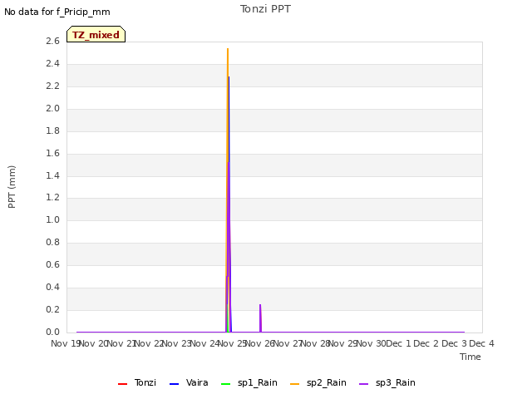Click the green sp1_Rain legend color marker
532x399 pixels.
pyautogui.click(x=225, y=384)
